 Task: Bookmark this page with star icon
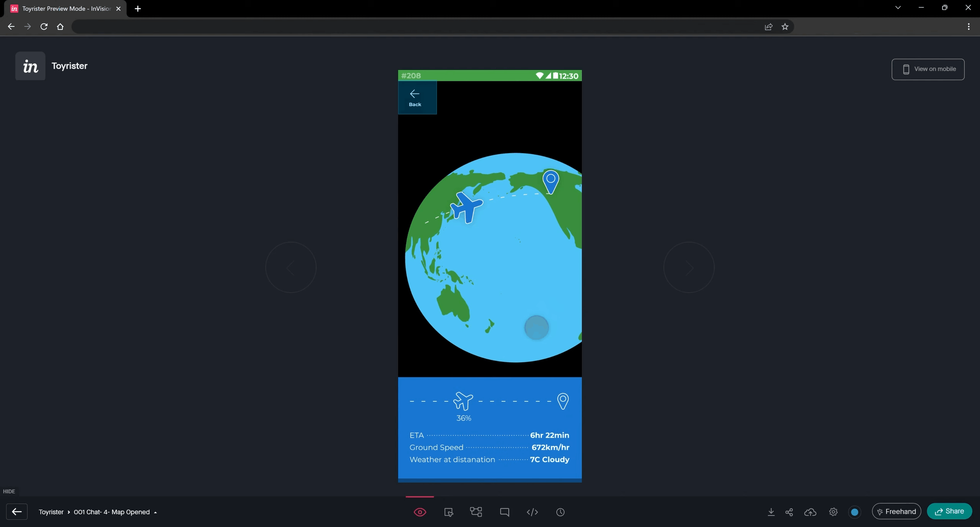(785, 26)
